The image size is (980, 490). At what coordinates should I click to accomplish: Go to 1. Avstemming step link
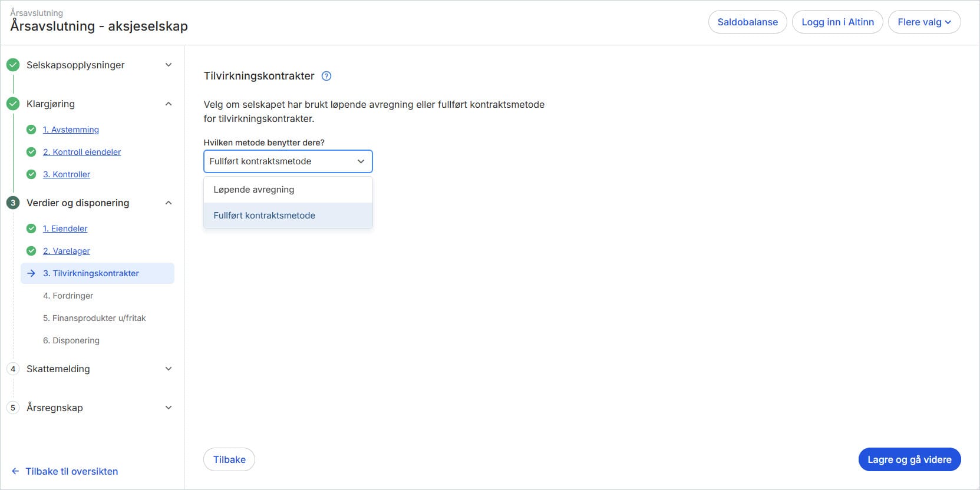pos(71,130)
